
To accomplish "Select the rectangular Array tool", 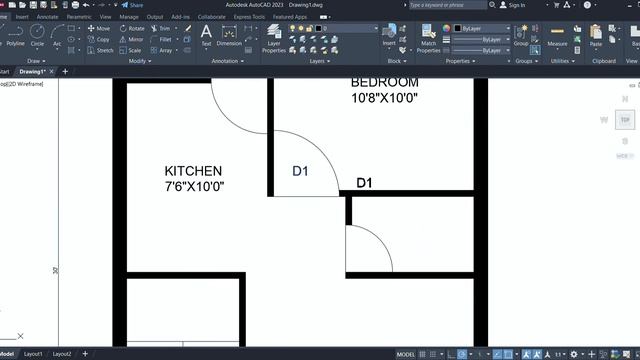I will (161, 50).
